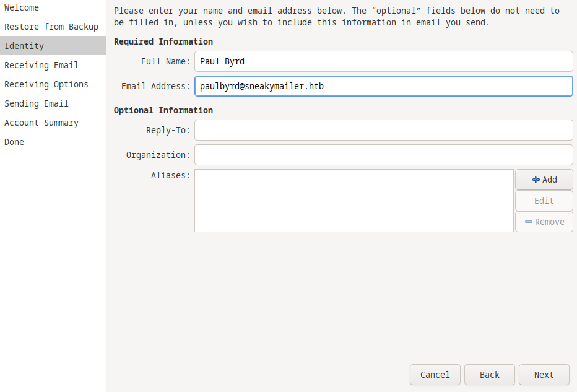
Task: Select the Identity step in the sidebar
Action: click(x=24, y=46)
